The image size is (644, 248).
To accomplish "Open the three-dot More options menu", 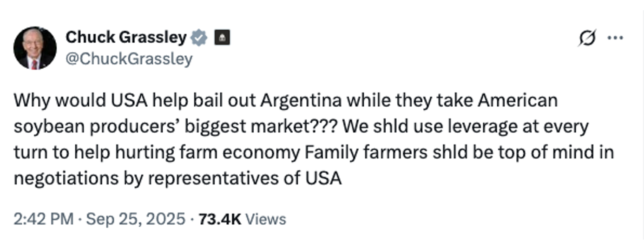I will click(615, 38).
